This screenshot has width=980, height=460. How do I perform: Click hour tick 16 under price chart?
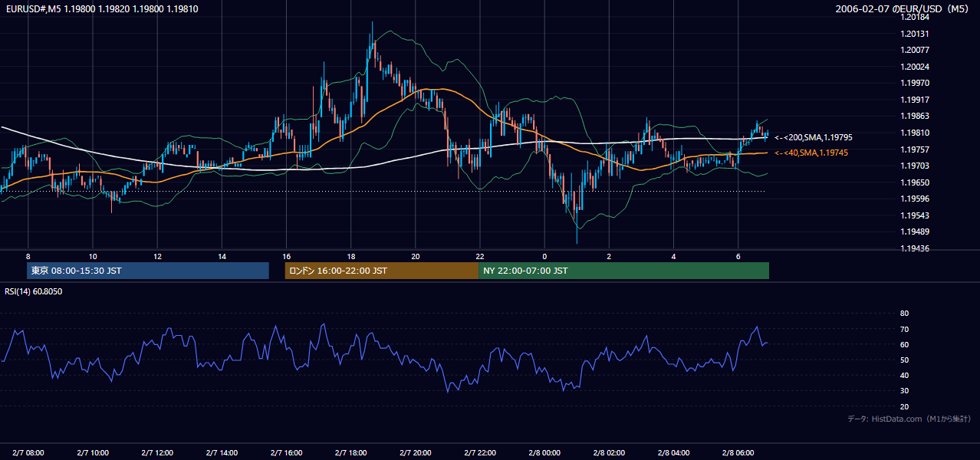(x=286, y=256)
